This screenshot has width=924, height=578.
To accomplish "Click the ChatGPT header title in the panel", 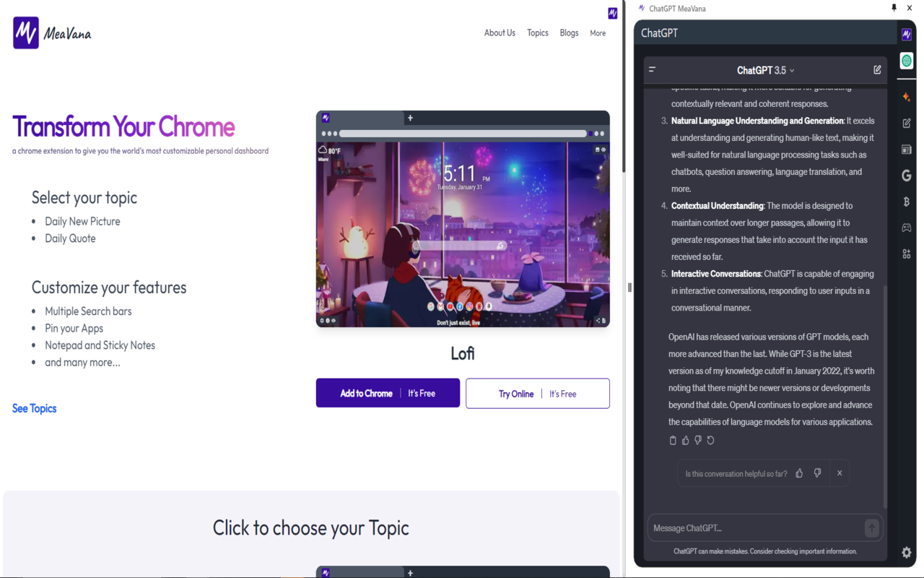I will [x=659, y=33].
